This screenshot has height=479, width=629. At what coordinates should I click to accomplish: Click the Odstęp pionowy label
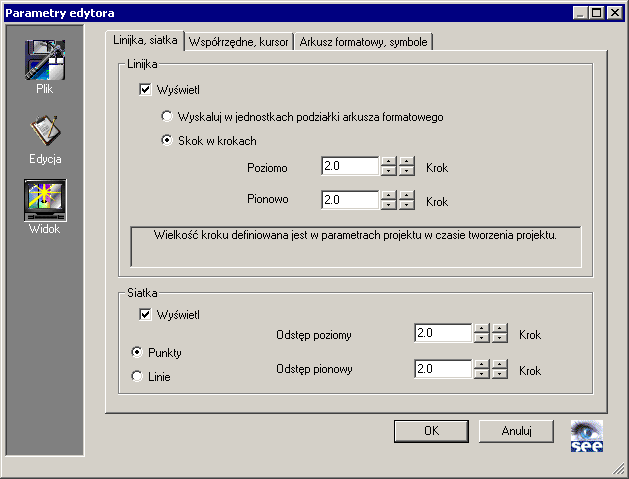tap(314, 369)
